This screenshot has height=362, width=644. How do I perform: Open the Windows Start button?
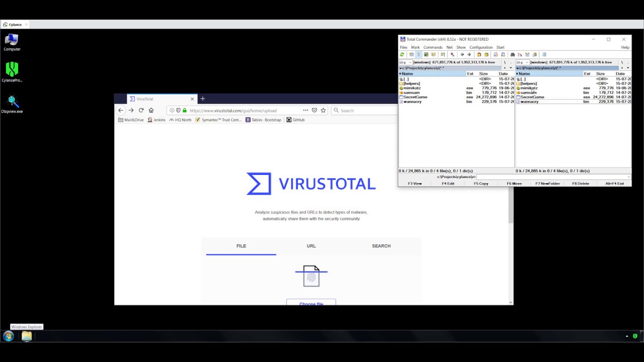click(x=8, y=336)
